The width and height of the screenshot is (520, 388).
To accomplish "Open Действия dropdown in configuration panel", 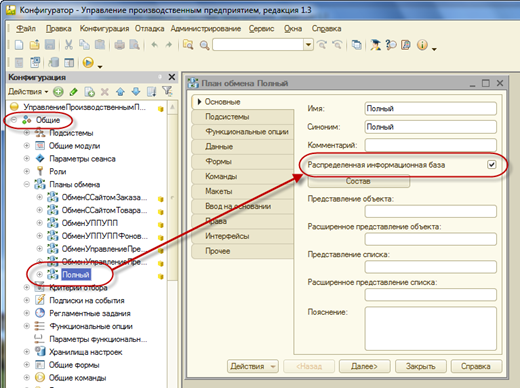I will (x=28, y=92).
